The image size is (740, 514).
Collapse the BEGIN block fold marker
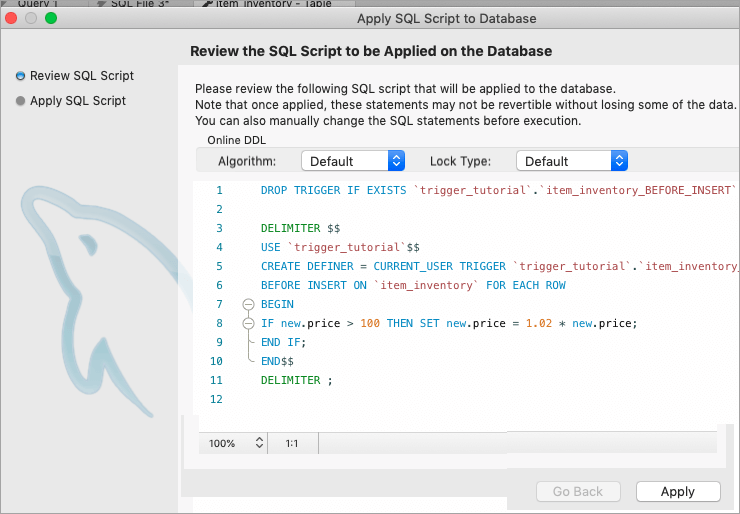tap(248, 304)
